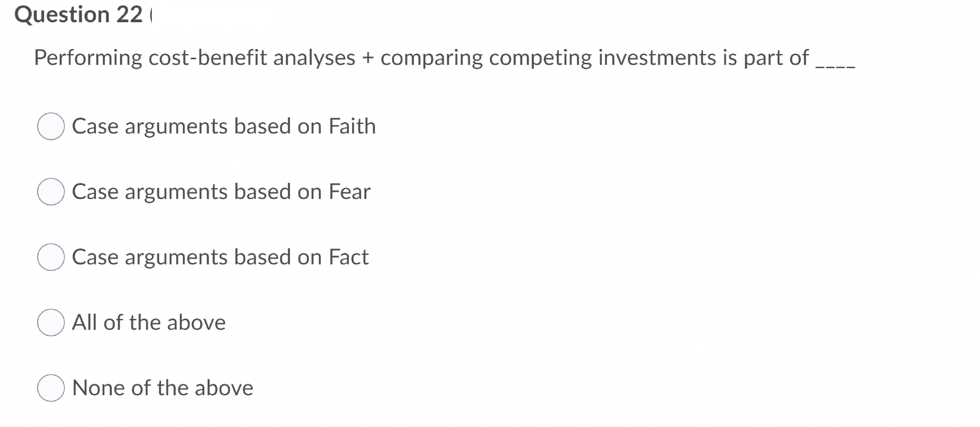This screenshot has height=427, width=980.
Task: Click the label text "All of the above"
Action: coord(149,322)
